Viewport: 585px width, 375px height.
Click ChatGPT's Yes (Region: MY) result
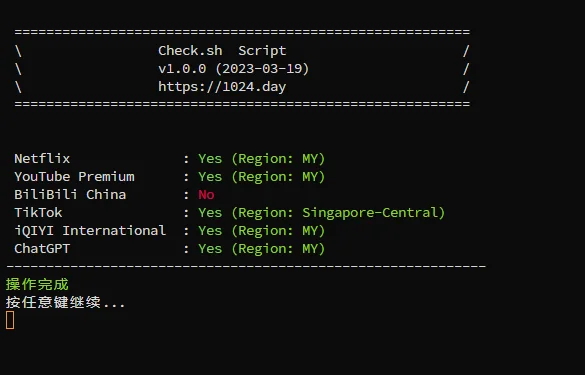[x=262, y=249]
